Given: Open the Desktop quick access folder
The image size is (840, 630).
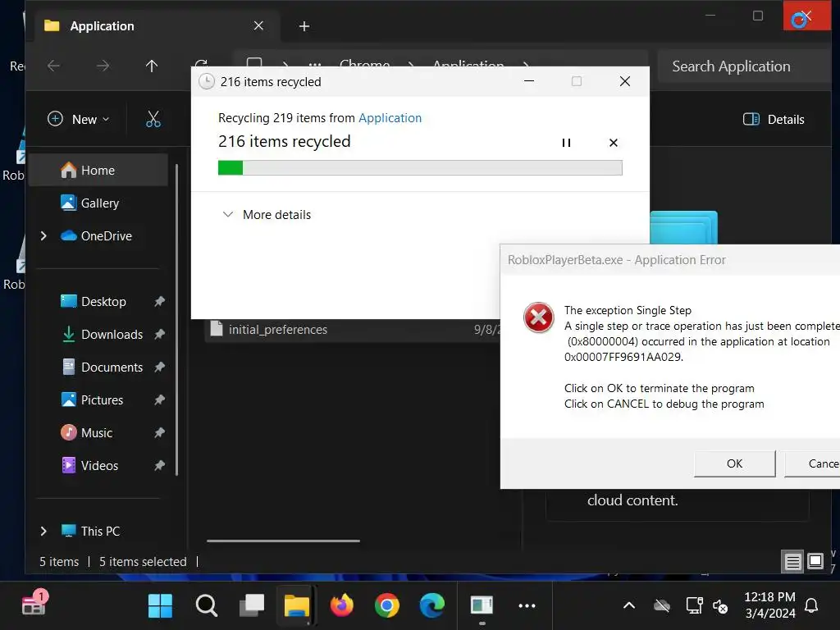Looking at the screenshot, I should coord(103,302).
